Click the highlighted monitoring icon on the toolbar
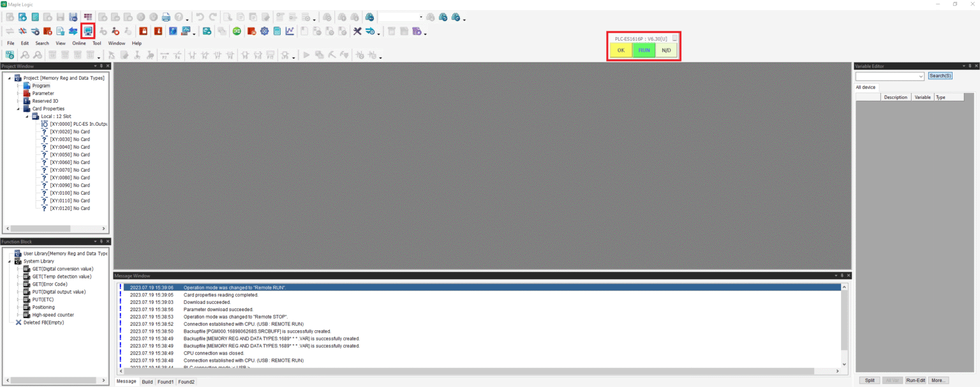Screen dimensions: 980x387 click(88, 31)
